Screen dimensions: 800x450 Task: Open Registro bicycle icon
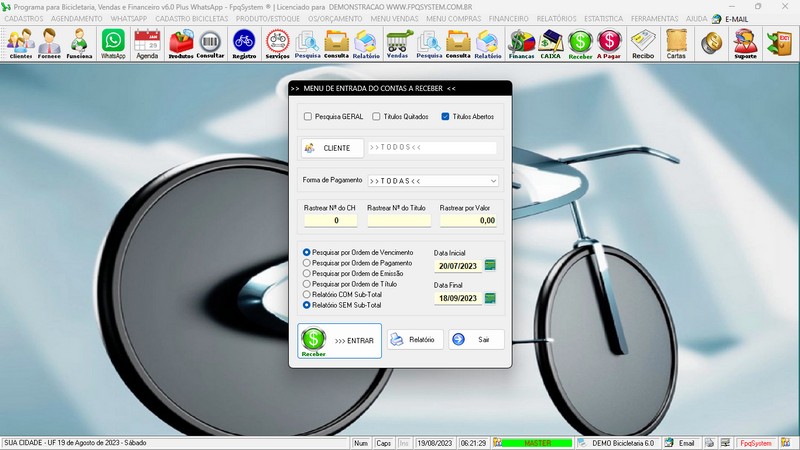point(243,43)
